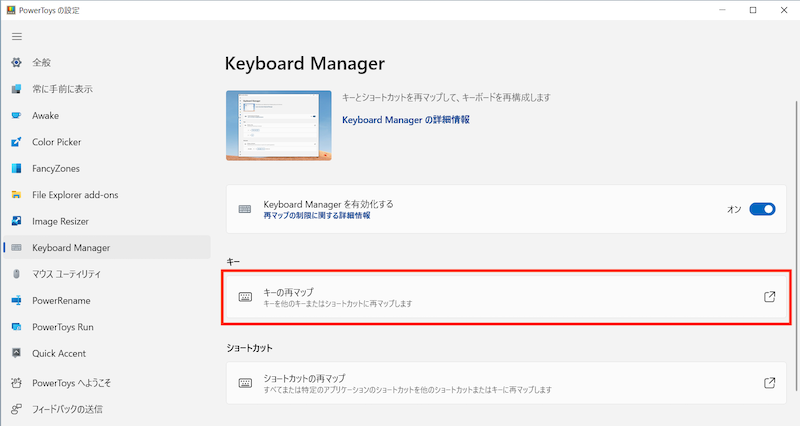The image size is (800, 426).
Task: Select the Image Resizer icon
Action: pos(16,221)
